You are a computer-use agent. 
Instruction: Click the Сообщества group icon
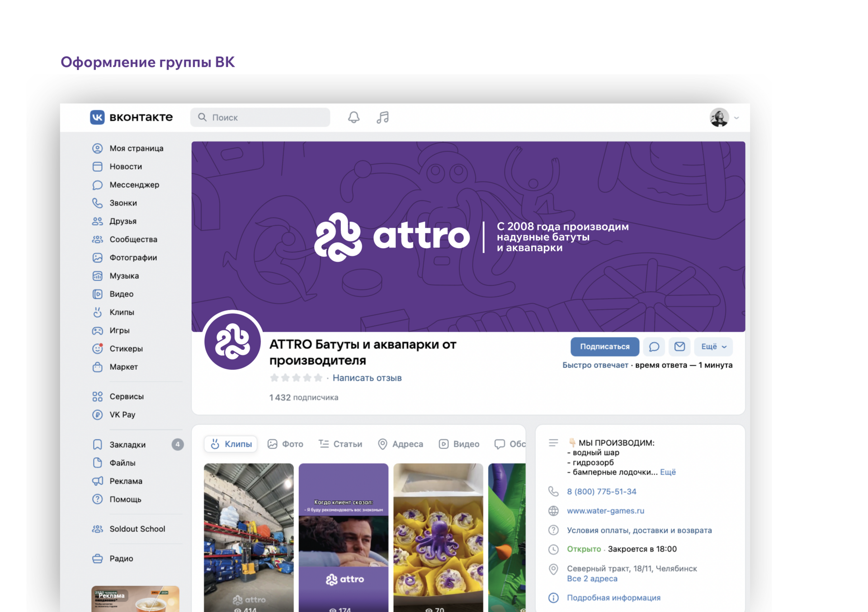pyautogui.click(x=97, y=239)
